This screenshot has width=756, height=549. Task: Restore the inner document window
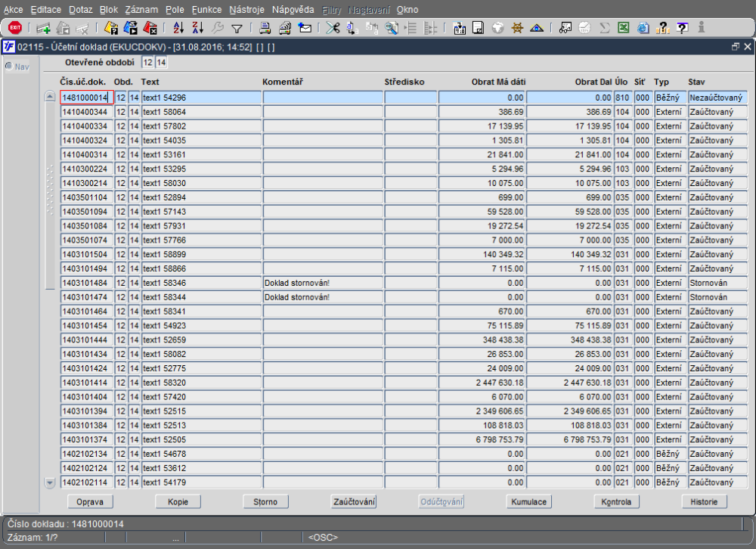click(736, 47)
